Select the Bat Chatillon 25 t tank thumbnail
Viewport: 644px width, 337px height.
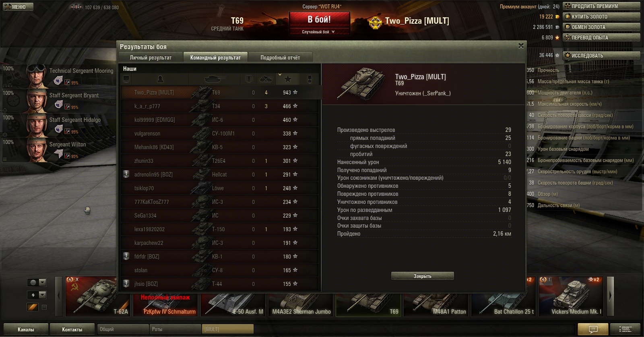(504, 296)
